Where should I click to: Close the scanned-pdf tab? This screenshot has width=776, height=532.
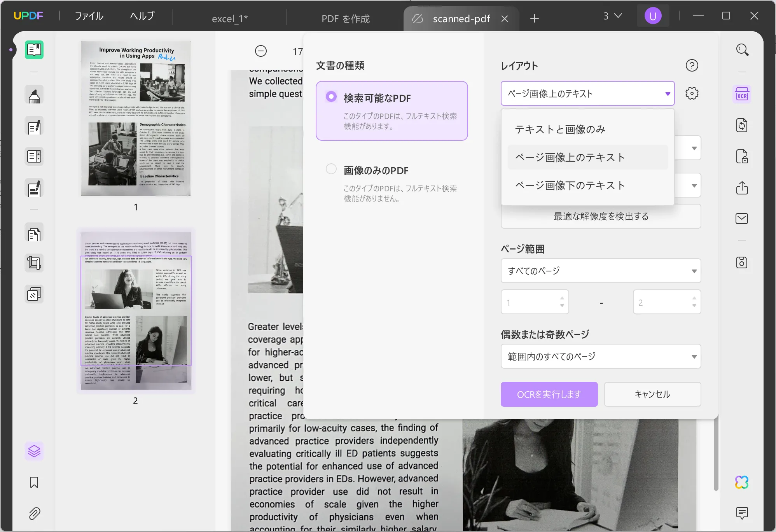[505, 19]
